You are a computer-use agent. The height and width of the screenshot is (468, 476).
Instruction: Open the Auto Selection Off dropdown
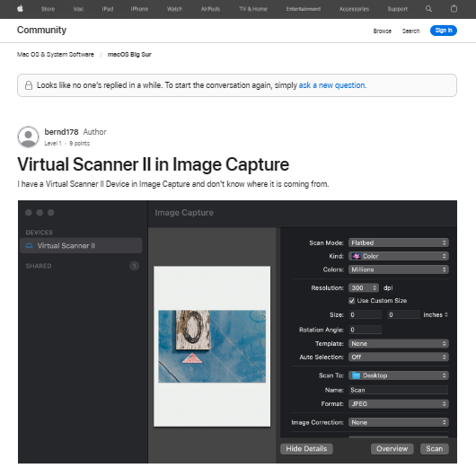click(x=398, y=358)
